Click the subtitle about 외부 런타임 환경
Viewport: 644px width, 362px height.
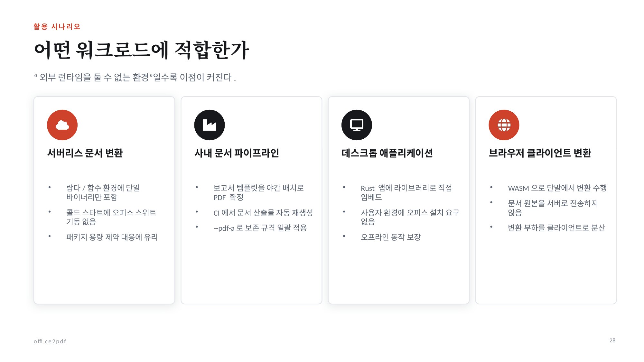[x=135, y=77]
